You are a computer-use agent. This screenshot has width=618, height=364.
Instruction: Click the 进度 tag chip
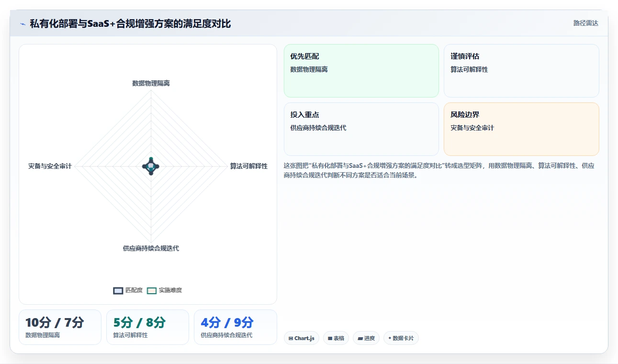366,338
